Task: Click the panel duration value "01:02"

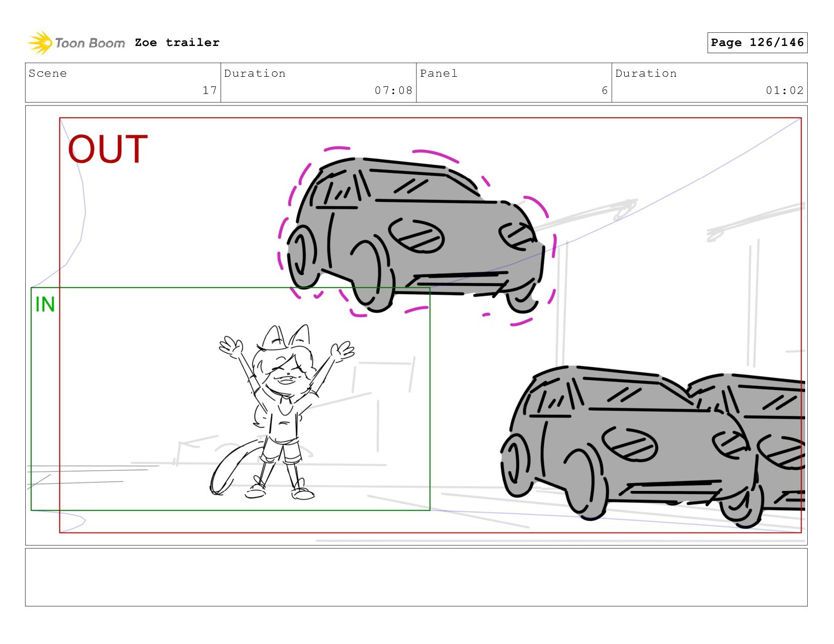Action: [784, 90]
